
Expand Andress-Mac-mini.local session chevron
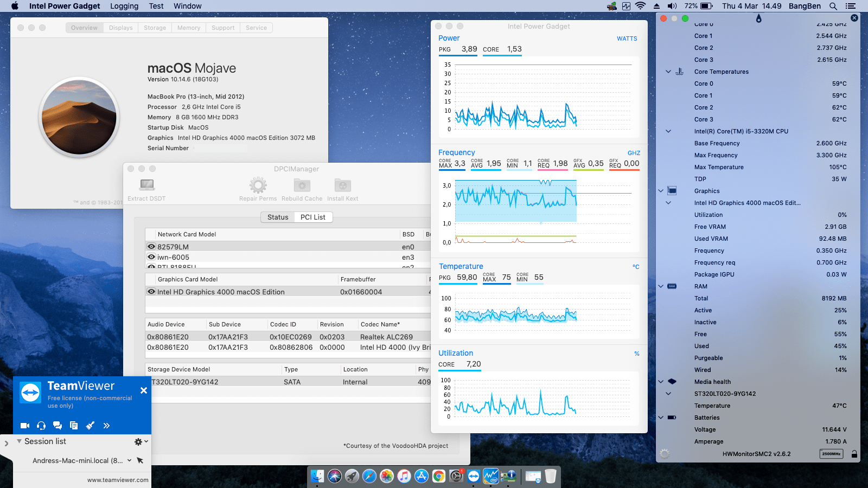[x=129, y=460]
